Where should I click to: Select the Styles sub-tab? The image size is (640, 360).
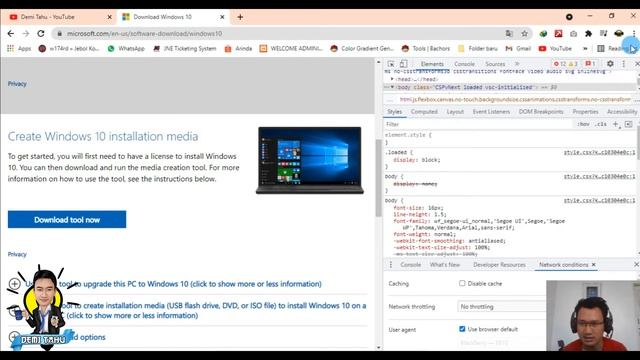coord(394,111)
